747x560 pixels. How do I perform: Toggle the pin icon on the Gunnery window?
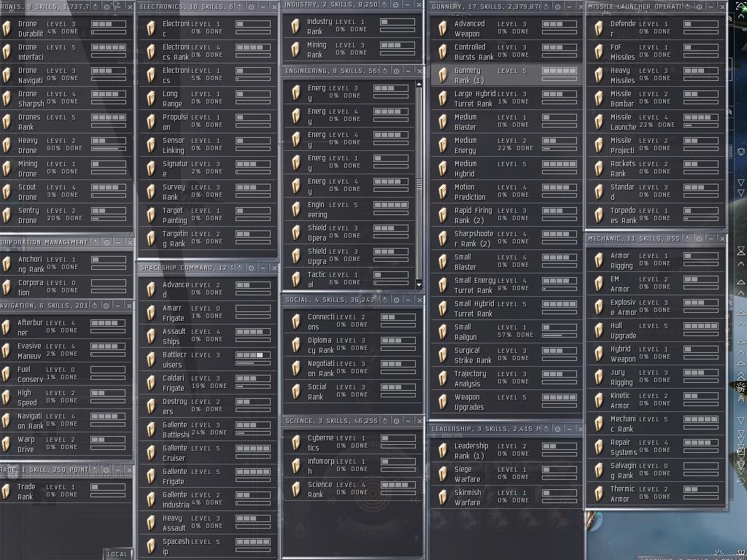click(546, 7)
